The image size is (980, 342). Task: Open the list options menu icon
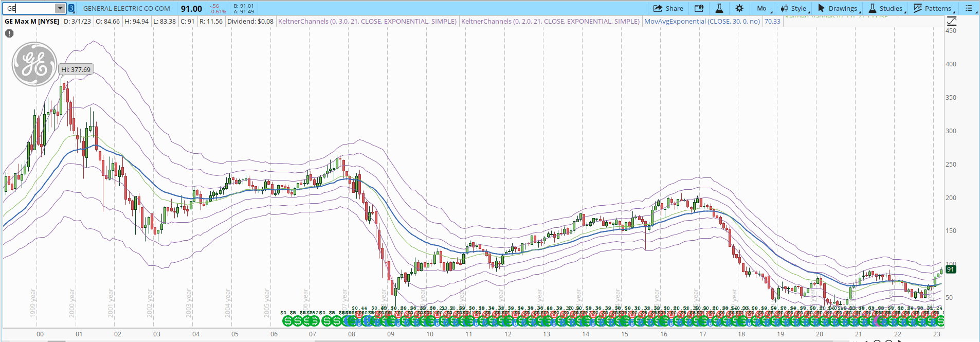coord(969,8)
